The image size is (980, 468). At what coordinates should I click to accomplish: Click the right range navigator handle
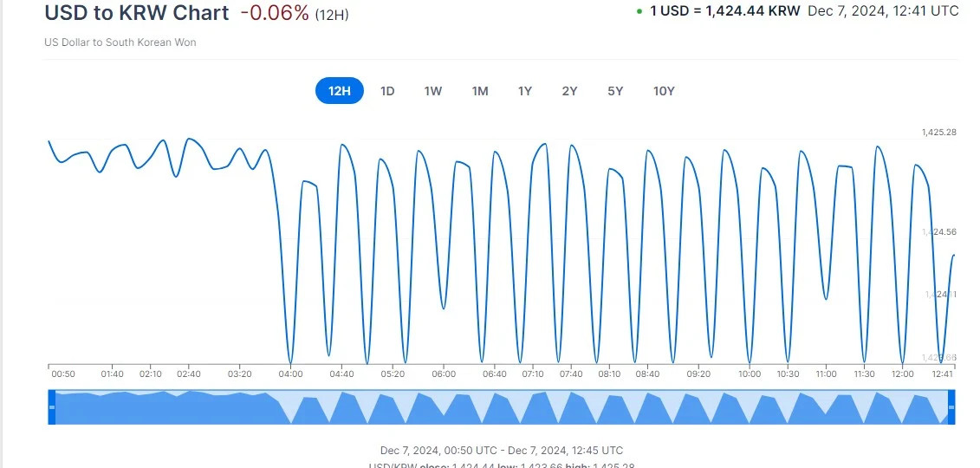coord(951,407)
